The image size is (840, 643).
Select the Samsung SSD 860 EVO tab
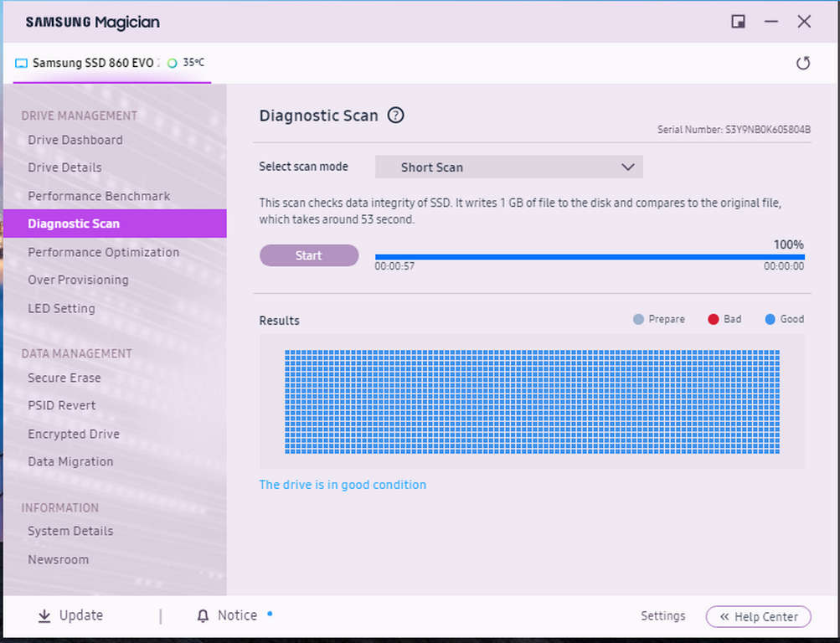93,63
